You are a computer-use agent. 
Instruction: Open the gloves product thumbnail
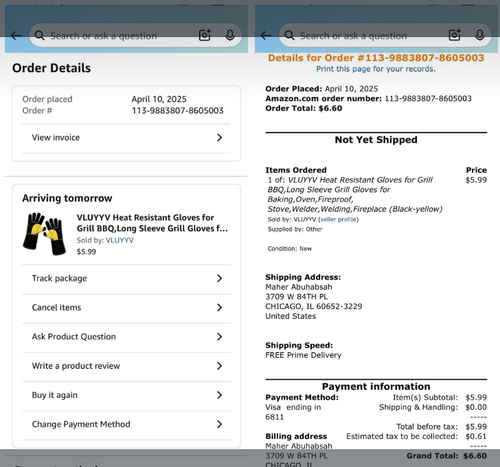coord(44,234)
